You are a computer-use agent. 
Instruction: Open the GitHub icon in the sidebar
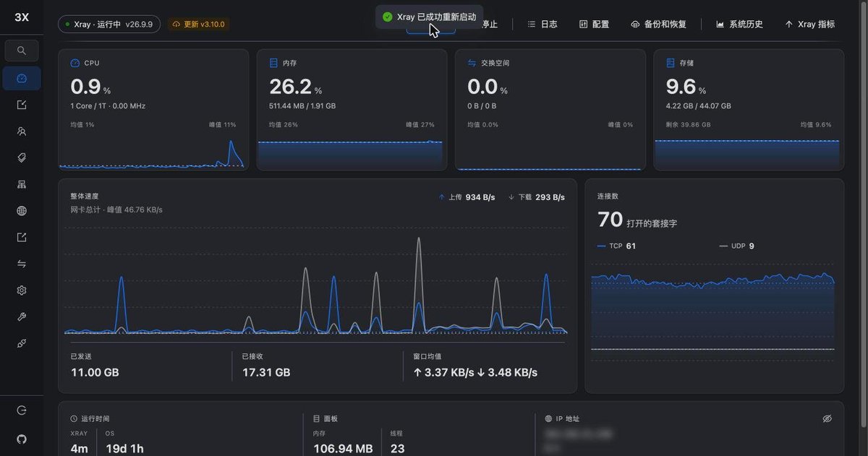(x=22, y=439)
